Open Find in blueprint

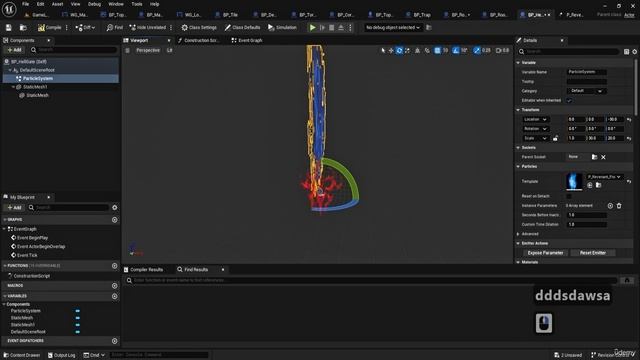point(115,27)
